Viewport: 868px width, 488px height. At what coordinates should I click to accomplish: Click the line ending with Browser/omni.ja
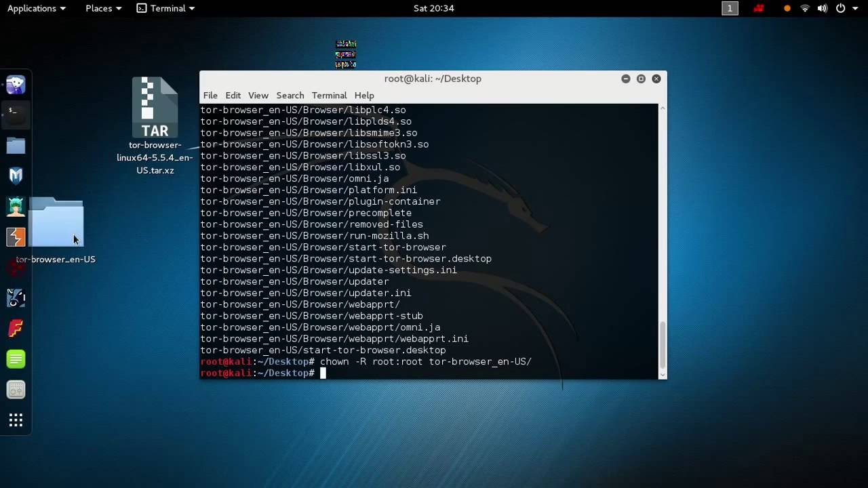click(294, 179)
